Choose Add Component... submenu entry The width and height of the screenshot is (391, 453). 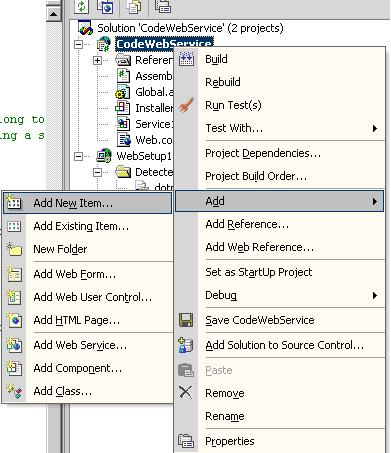[87, 368]
